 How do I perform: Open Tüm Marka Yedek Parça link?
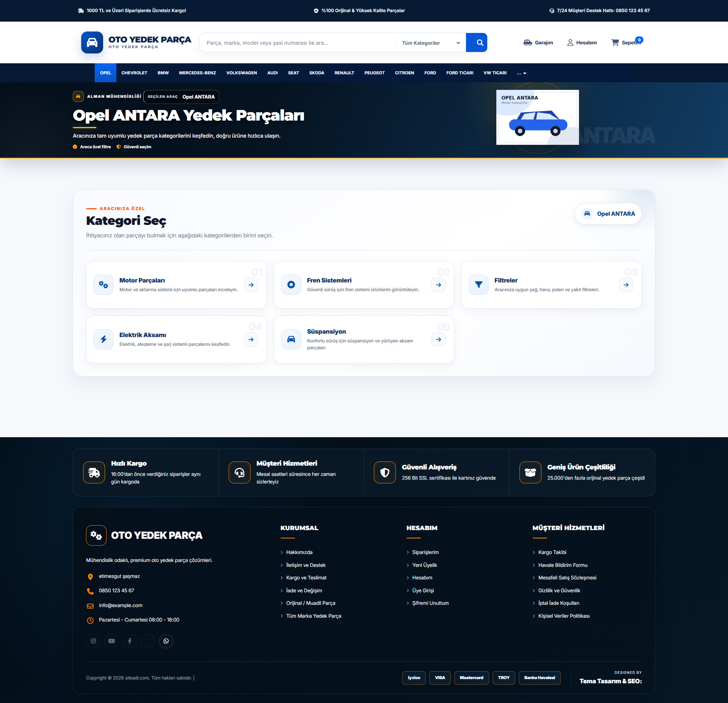314,616
